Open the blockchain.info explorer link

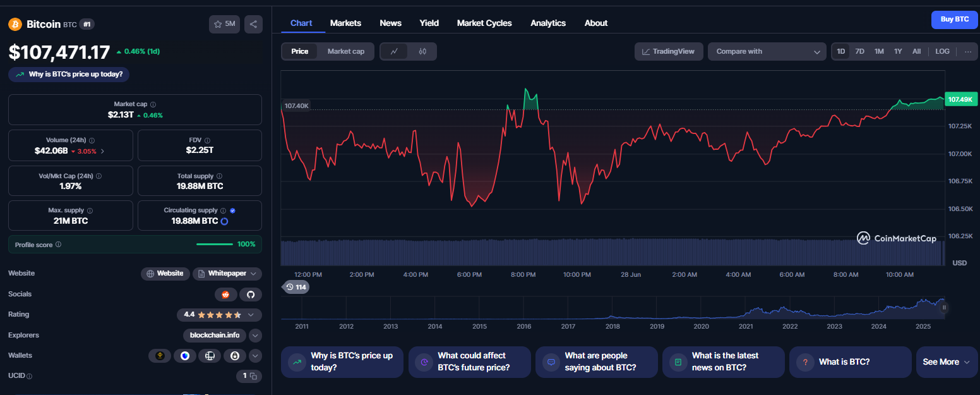(215, 336)
